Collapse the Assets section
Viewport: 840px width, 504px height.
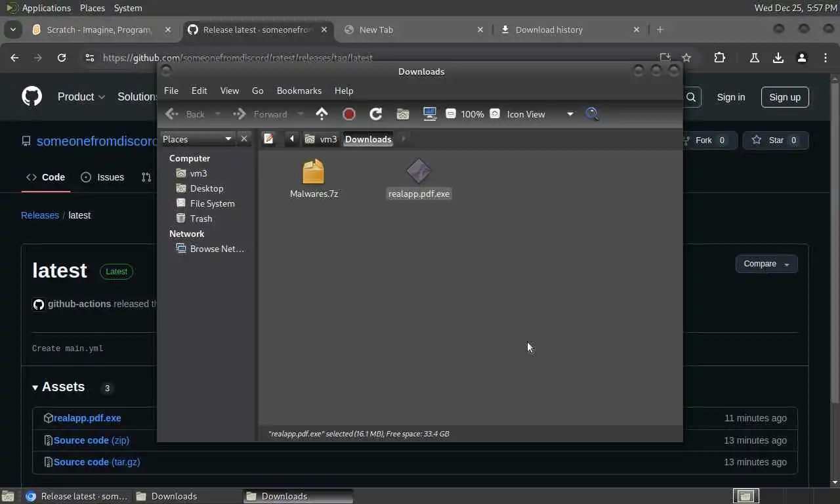point(58,387)
